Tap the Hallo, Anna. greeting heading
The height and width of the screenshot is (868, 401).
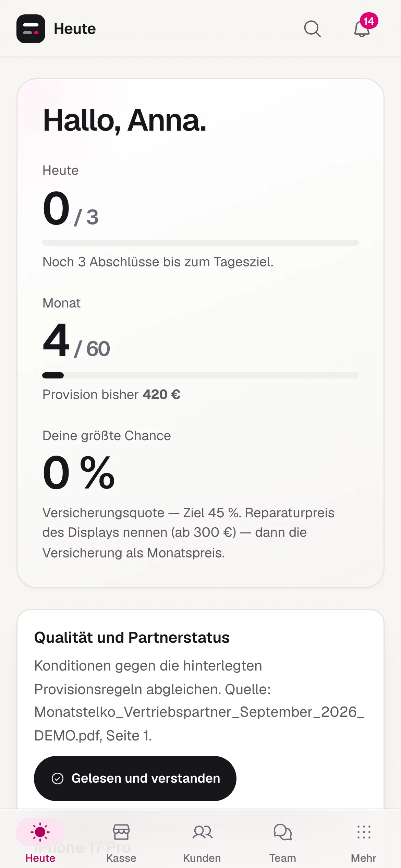click(x=125, y=120)
